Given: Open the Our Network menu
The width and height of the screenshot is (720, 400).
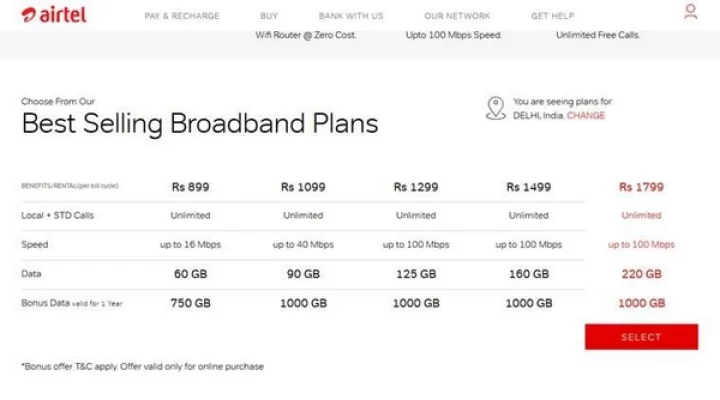Looking at the screenshot, I should 457,16.
